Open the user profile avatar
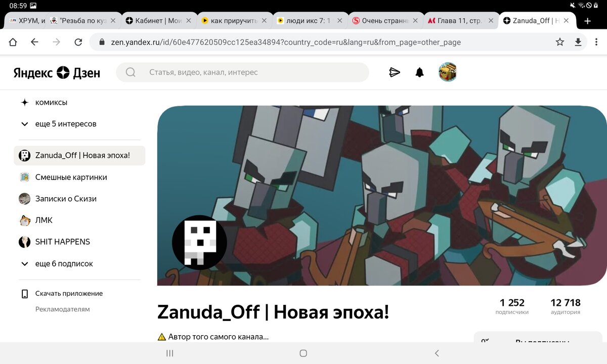 pos(448,72)
